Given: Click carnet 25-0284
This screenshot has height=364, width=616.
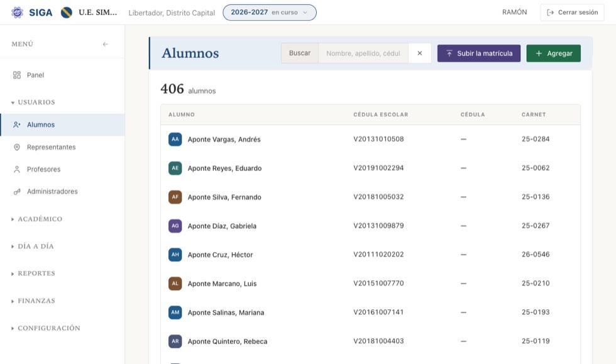Looking at the screenshot, I should (536, 139).
